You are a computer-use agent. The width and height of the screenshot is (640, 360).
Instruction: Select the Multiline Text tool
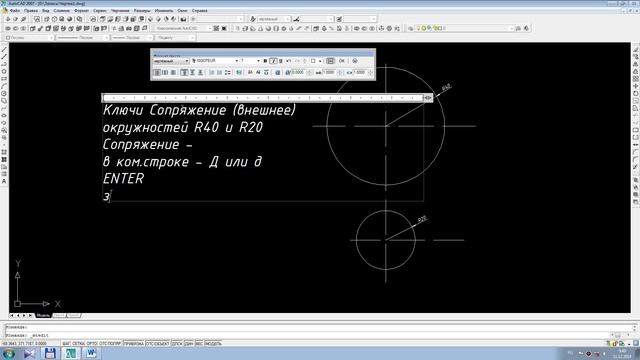point(4,181)
